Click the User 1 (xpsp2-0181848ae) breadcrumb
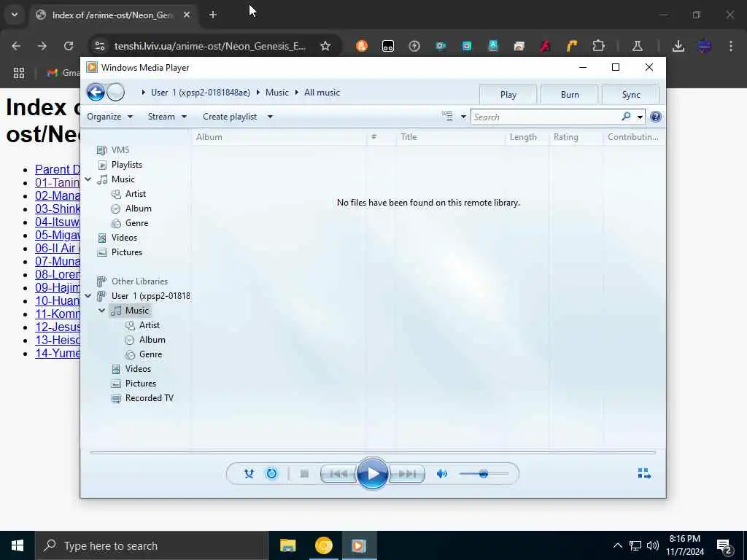747x560 pixels. [x=200, y=93]
